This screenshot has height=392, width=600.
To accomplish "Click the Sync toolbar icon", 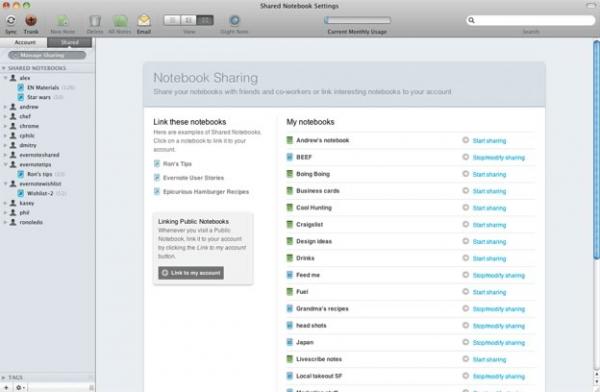I will (11, 20).
